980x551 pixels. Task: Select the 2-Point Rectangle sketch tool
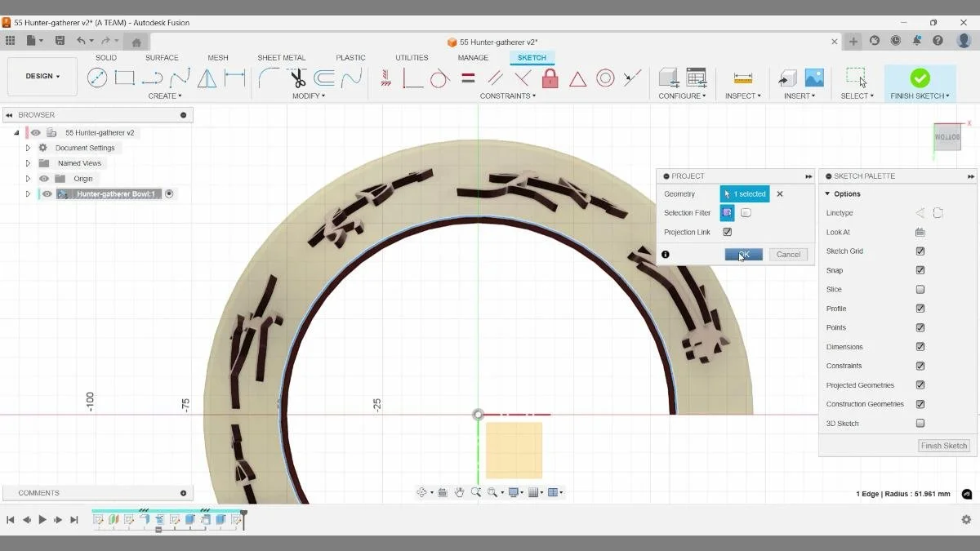(124, 77)
